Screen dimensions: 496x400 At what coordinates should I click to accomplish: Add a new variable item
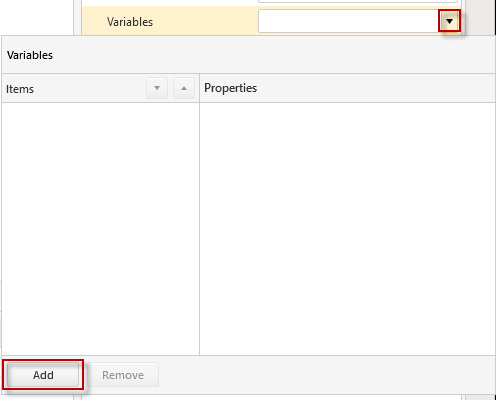pyautogui.click(x=43, y=375)
